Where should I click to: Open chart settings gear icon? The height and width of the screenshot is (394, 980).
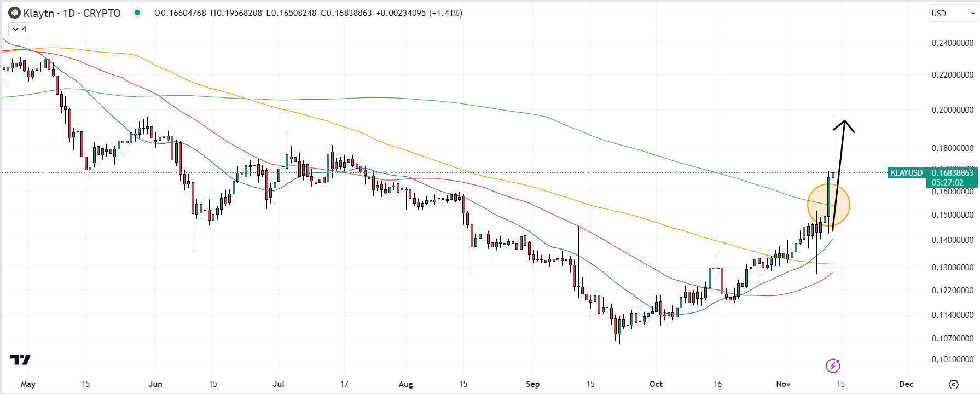point(954,384)
